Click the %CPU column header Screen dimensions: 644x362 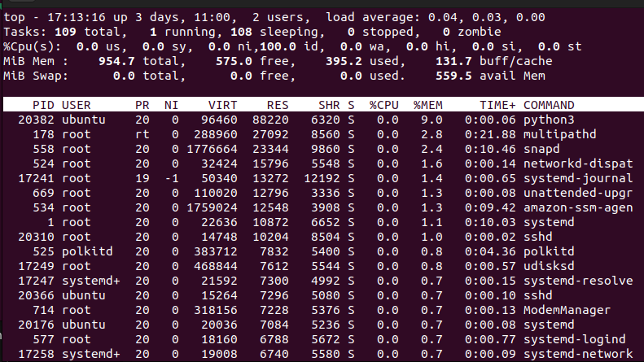[384, 105]
